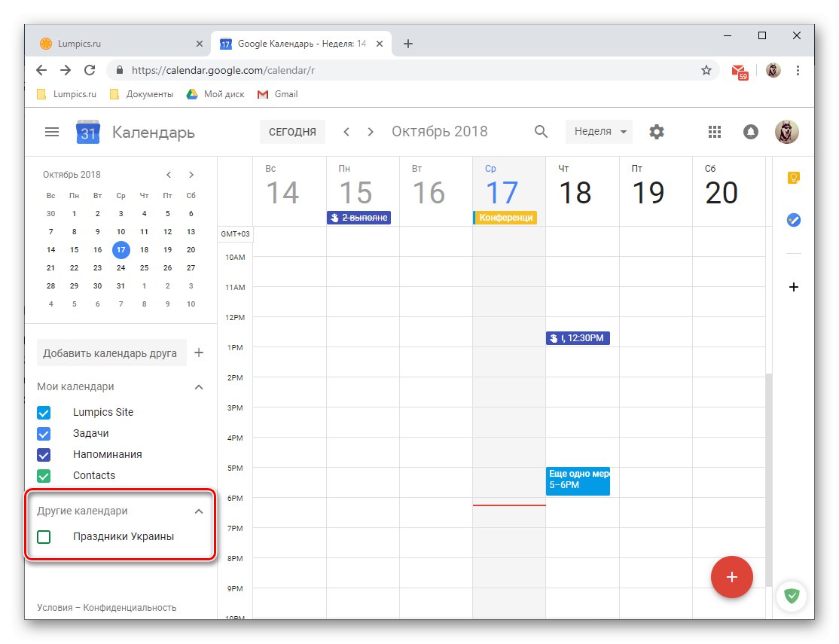Image resolution: width=839 pixels, height=644 pixels.
Task: Open calendar search
Action: pos(541,131)
